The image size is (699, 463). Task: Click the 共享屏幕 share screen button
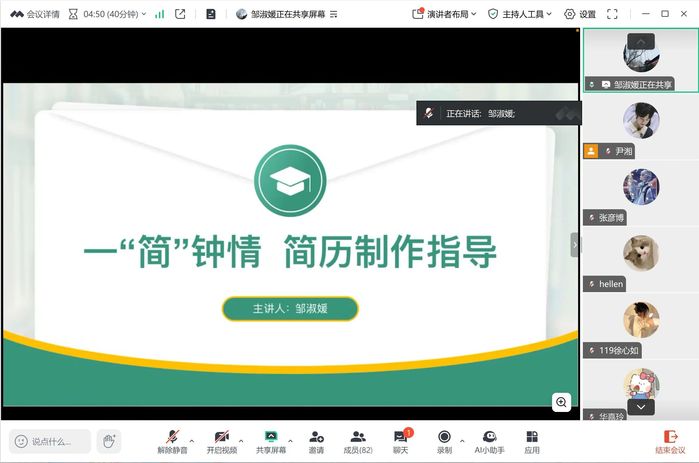[x=270, y=441]
